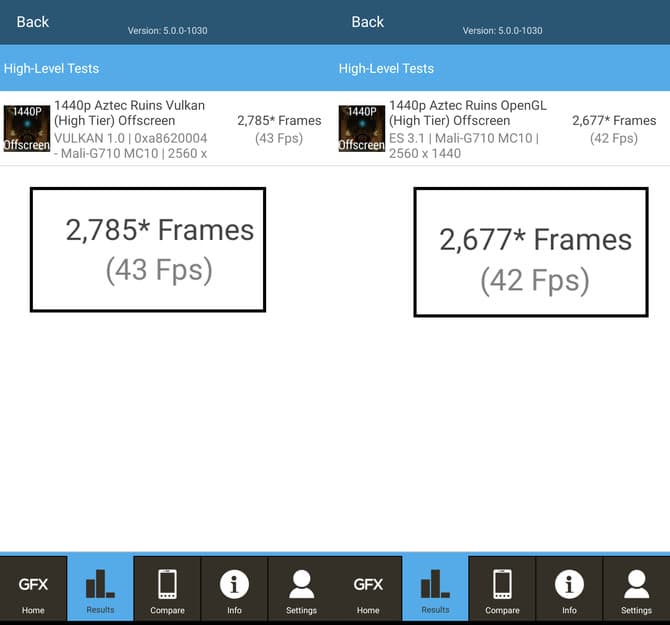Click the Vulkan 1440P Offscreen thumbnail
This screenshot has width=670, height=625.
tap(26, 129)
